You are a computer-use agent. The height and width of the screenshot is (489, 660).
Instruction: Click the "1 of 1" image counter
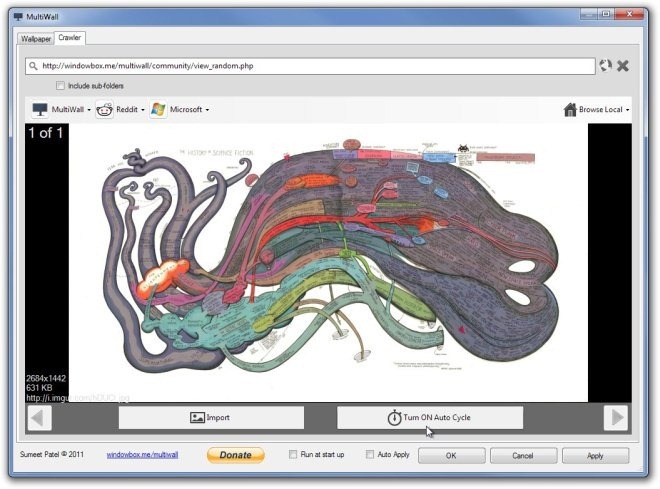[x=45, y=133]
